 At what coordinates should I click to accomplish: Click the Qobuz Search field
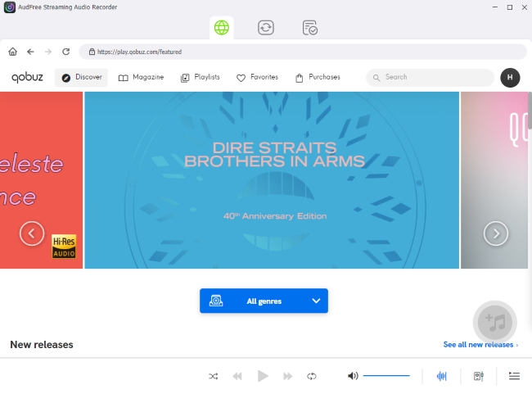point(430,78)
